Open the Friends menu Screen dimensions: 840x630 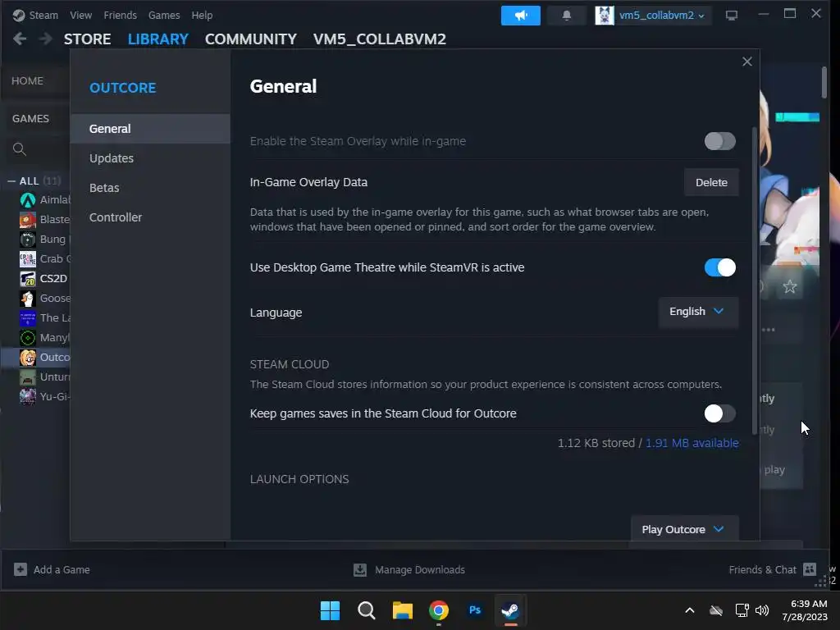(x=120, y=15)
